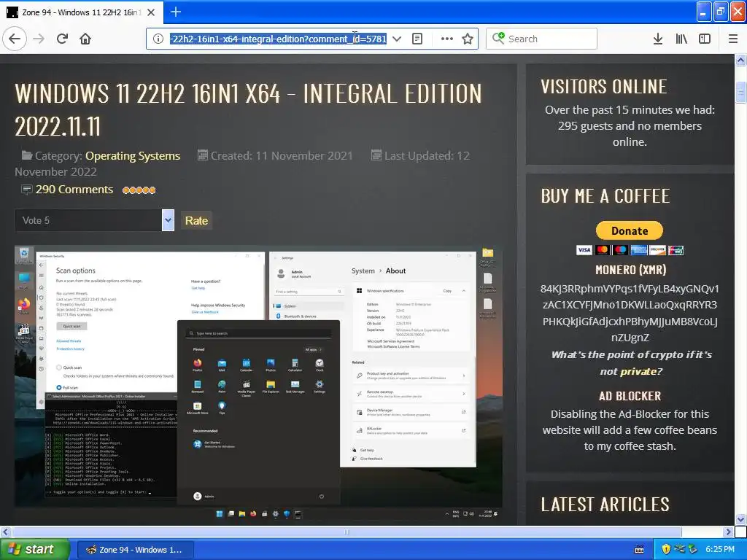Screen dimensions: 747x560
Task: Toggle reader view icon
Action: click(x=417, y=39)
